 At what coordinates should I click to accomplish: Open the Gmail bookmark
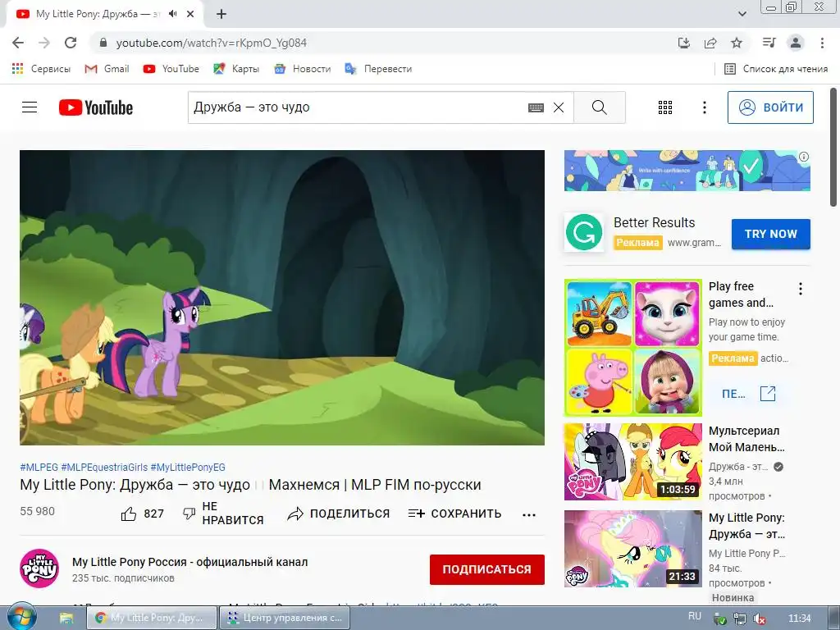[107, 69]
